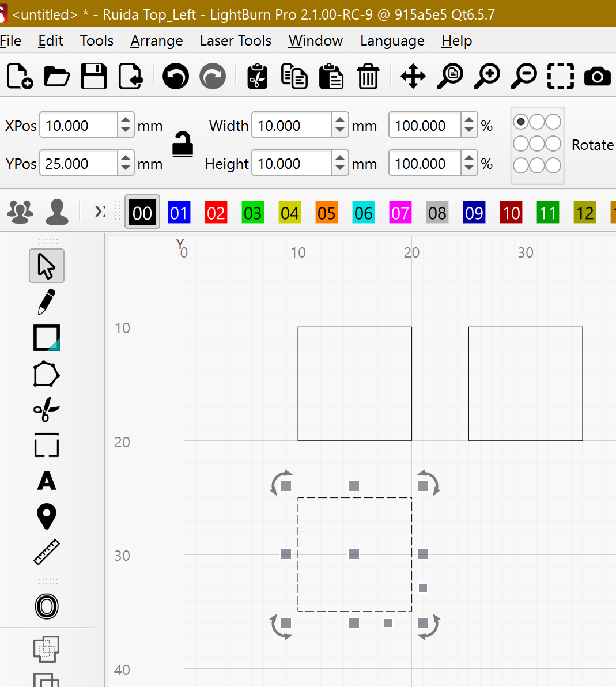Click the Position Laser pin tool
This screenshot has width=616, height=687.
pyautogui.click(x=47, y=516)
